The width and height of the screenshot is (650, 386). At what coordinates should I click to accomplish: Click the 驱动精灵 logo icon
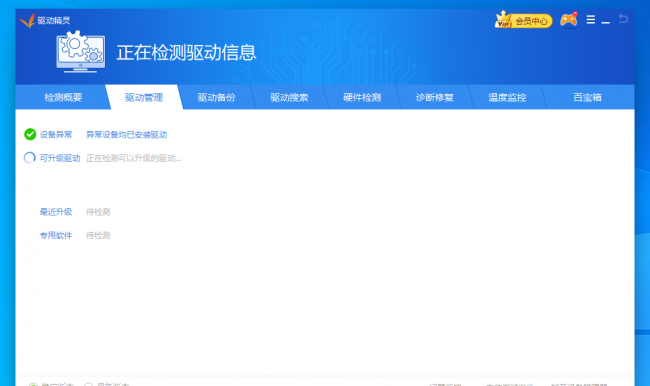[x=27, y=20]
